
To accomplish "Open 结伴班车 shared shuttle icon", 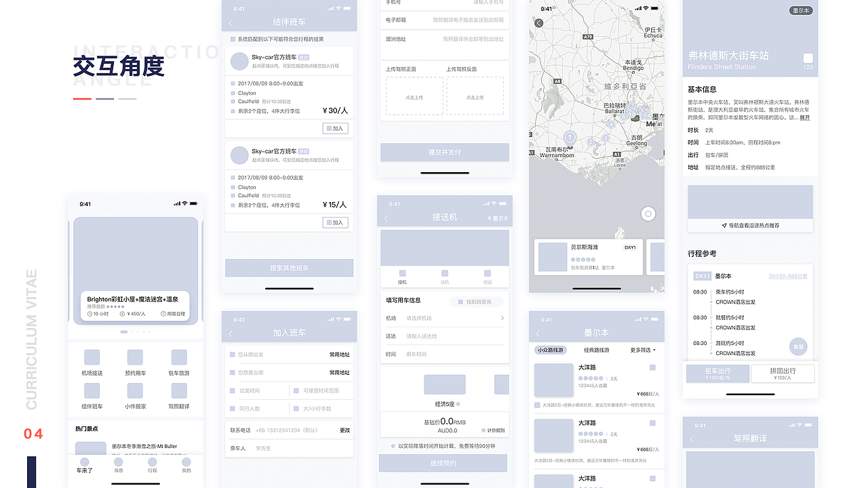I will [x=92, y=390].
